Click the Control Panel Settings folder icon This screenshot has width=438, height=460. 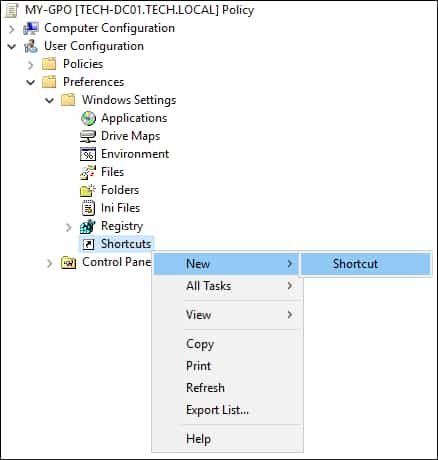pos(68,263)
